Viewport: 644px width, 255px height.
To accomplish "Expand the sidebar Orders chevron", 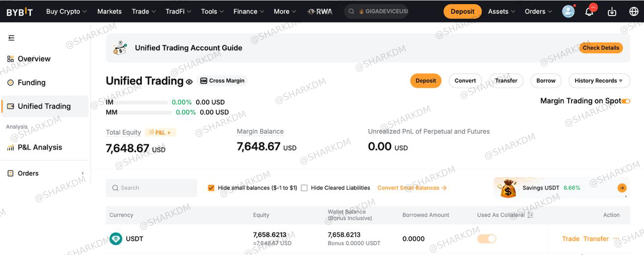I will pos(83,174).
